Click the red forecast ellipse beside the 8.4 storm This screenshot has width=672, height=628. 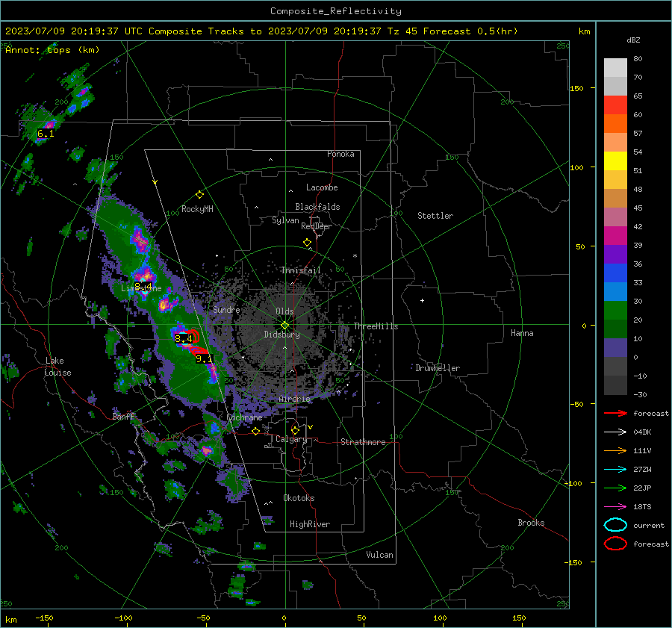[x=195, y=335]
